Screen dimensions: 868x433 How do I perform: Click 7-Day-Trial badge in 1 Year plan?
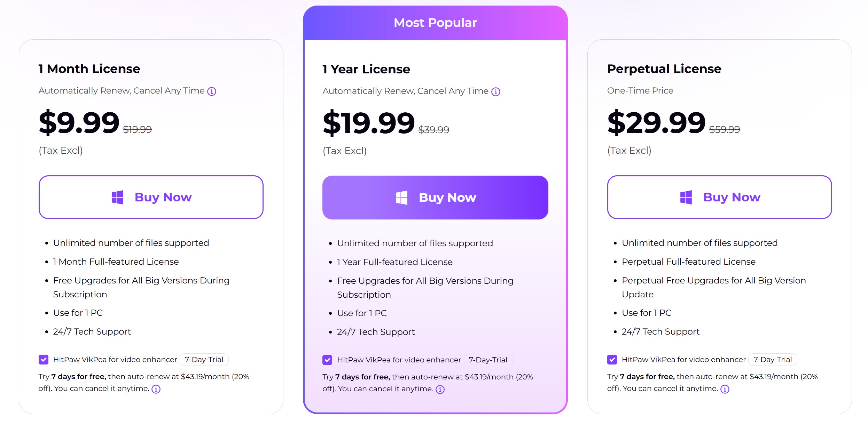pos(488,360)
